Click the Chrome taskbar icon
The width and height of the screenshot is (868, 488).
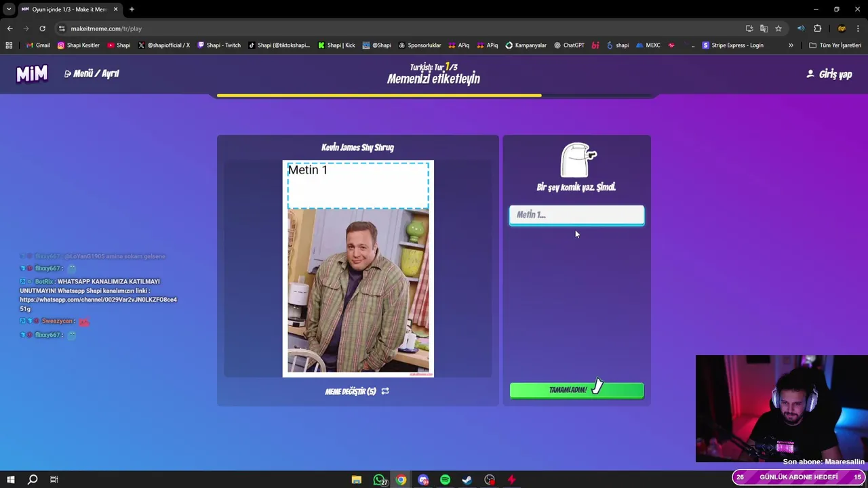pos(401,480)
